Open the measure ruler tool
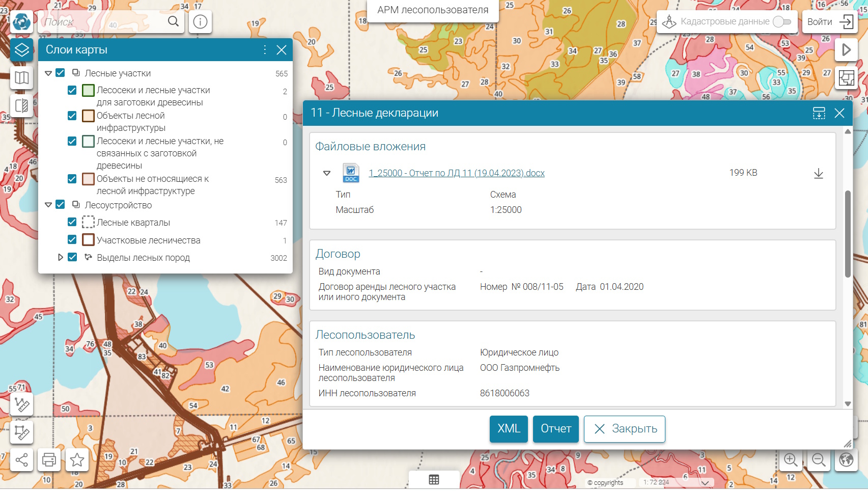The width and height of the screenshot is (868, 491). coord(21,404)
